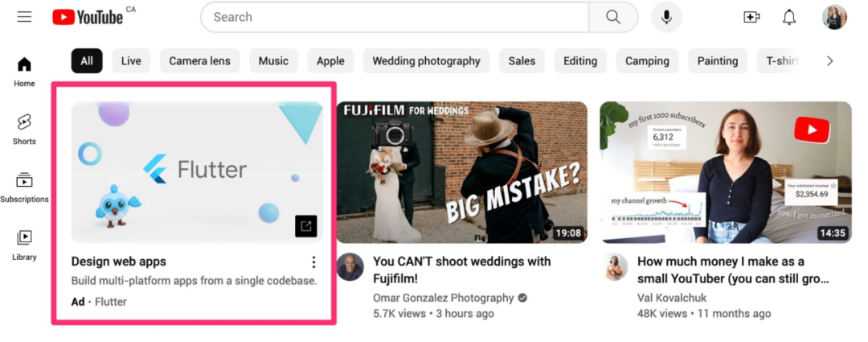Open 'How much money I make' title
Viewport: 868px width, 342px height.
tap(733, 270)
